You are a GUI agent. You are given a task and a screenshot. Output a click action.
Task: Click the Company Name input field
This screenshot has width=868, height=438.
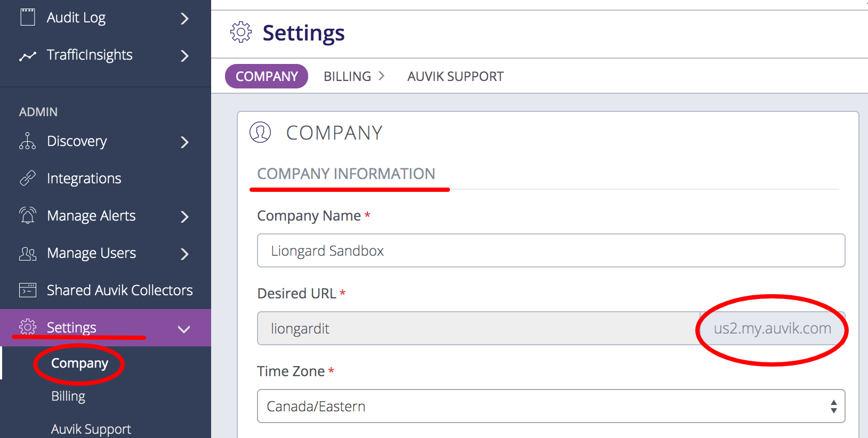tap(551, 250)
